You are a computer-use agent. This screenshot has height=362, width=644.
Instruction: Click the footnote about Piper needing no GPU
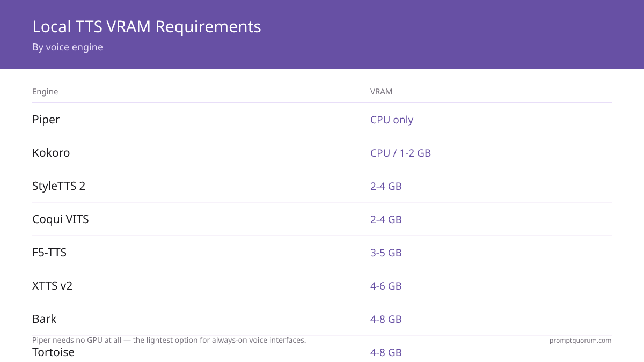169,340
